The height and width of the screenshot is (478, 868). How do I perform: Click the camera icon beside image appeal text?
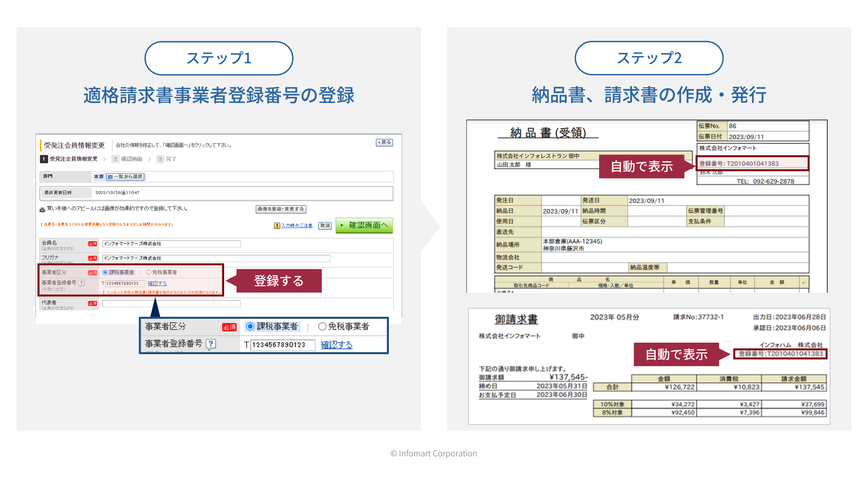[x=42, y=210]
